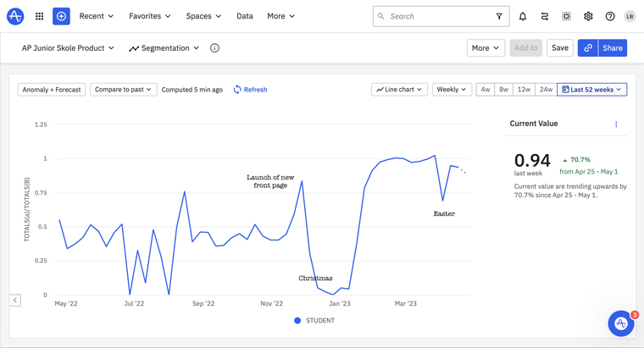Click the search filter funnel icon

(x=499, y=16)
